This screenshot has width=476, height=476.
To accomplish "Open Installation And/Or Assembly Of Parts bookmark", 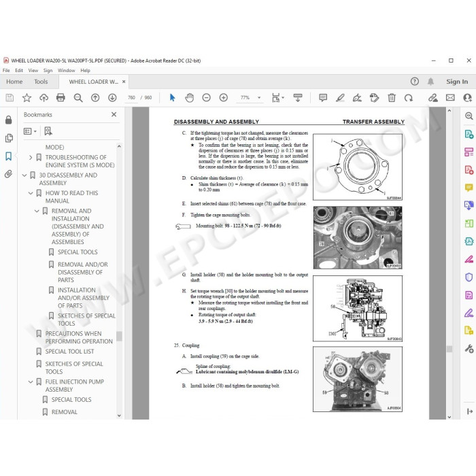I will click(84, 298).
